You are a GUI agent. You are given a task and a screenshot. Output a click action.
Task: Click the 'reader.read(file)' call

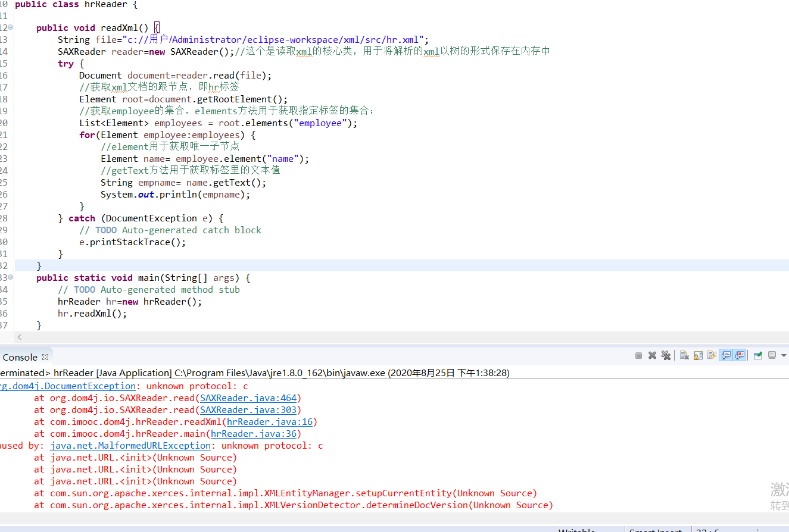(x=223, y=75)
